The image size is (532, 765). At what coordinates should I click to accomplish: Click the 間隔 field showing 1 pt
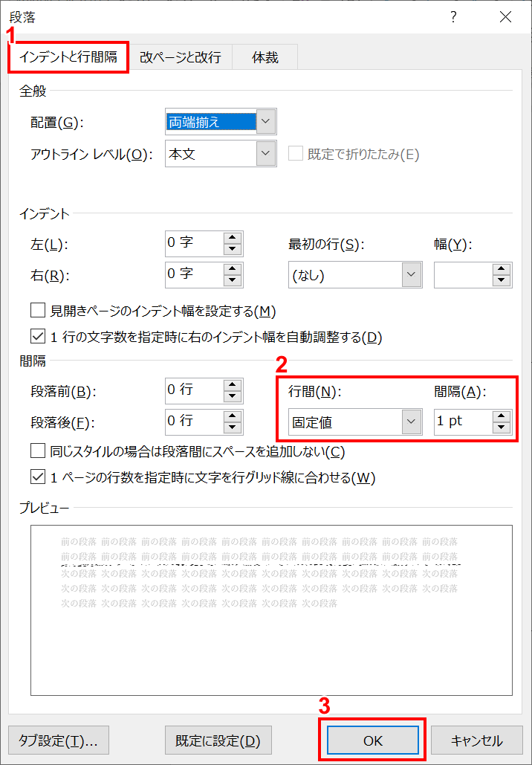(463, 422)
